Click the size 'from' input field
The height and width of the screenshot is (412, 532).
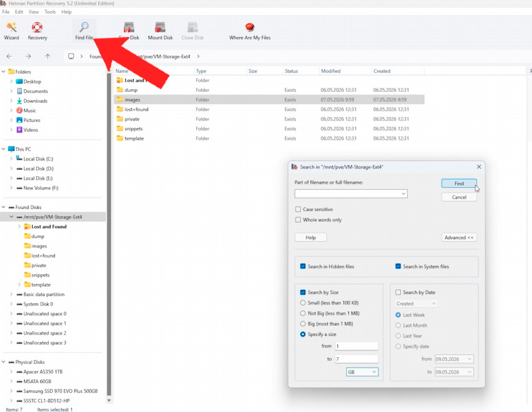pos(356,346)
